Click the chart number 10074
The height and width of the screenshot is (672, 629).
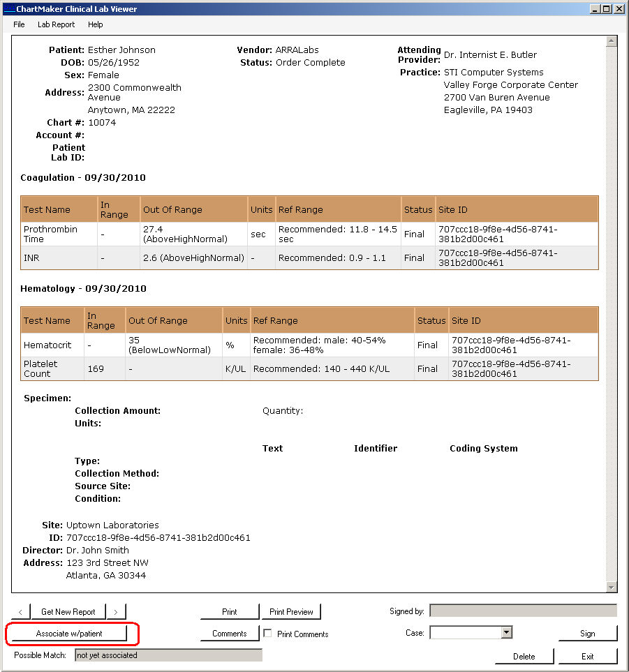pyautogui.click(x=102, y=122)
